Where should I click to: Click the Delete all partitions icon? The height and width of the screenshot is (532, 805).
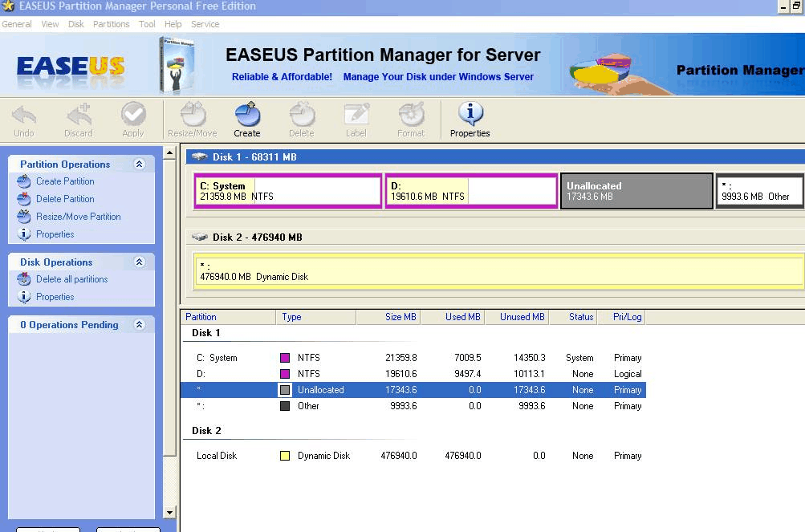[23, 278]
